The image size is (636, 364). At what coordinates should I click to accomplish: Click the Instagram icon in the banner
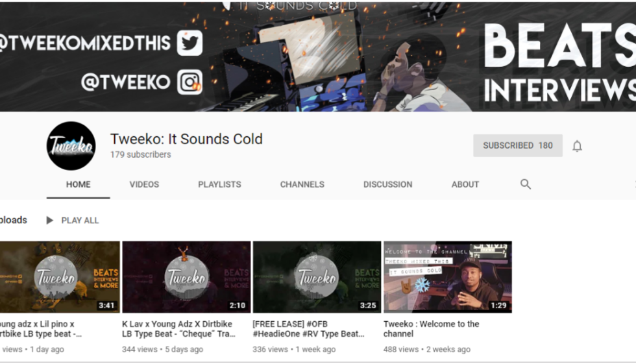coord(190,82)
